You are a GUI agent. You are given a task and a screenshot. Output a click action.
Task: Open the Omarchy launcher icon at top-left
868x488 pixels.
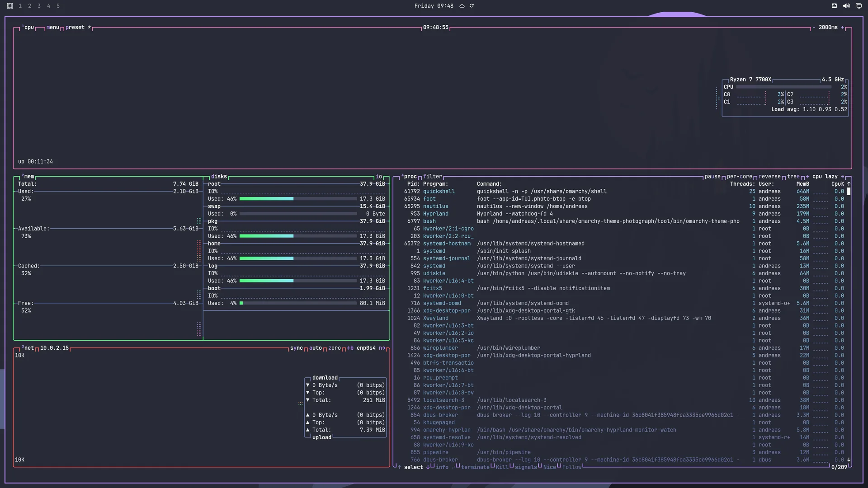(10, 6)
